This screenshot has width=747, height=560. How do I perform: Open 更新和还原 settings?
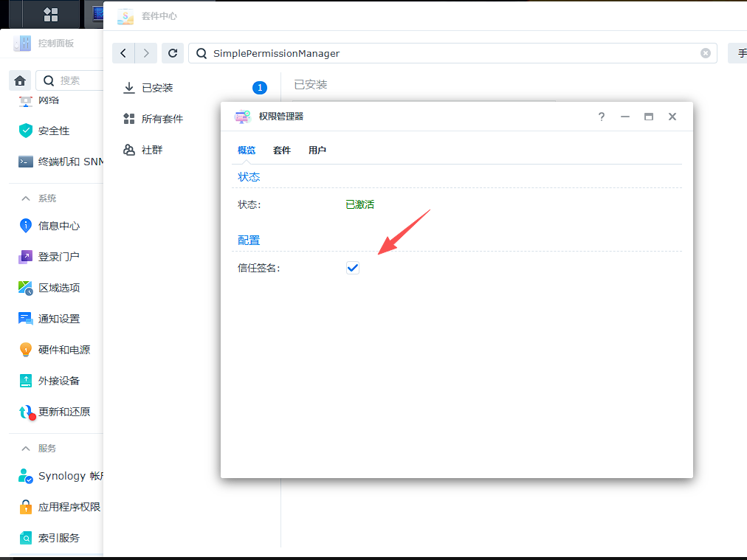click(x=63, y=412)
